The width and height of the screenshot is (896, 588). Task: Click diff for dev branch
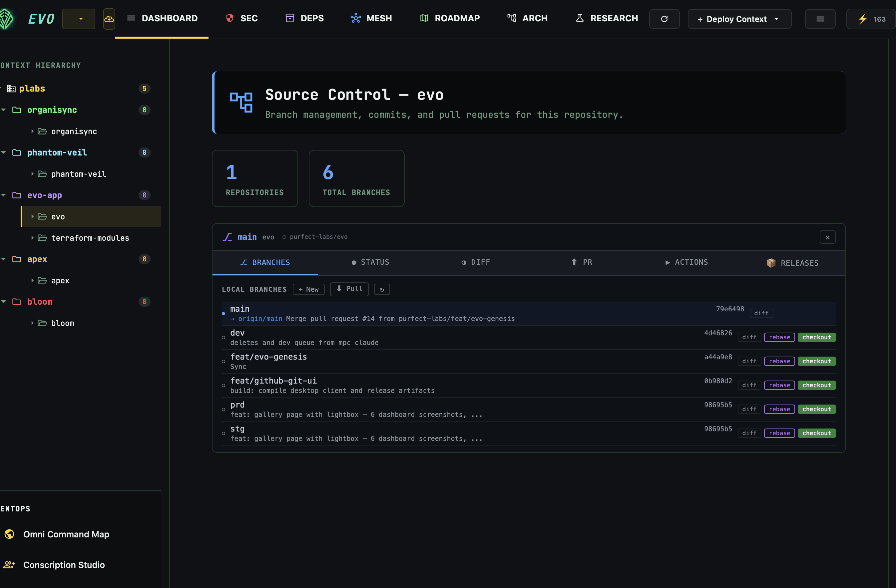[x=749, y=337]
